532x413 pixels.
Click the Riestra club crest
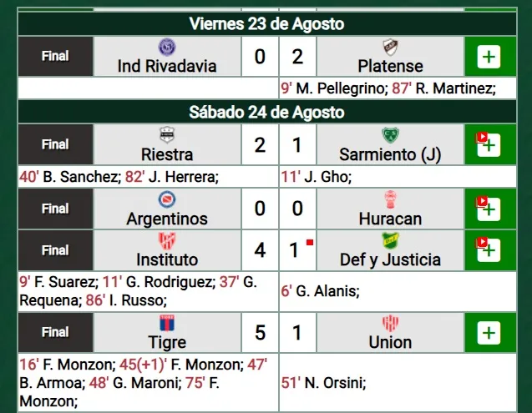[166, 136]
